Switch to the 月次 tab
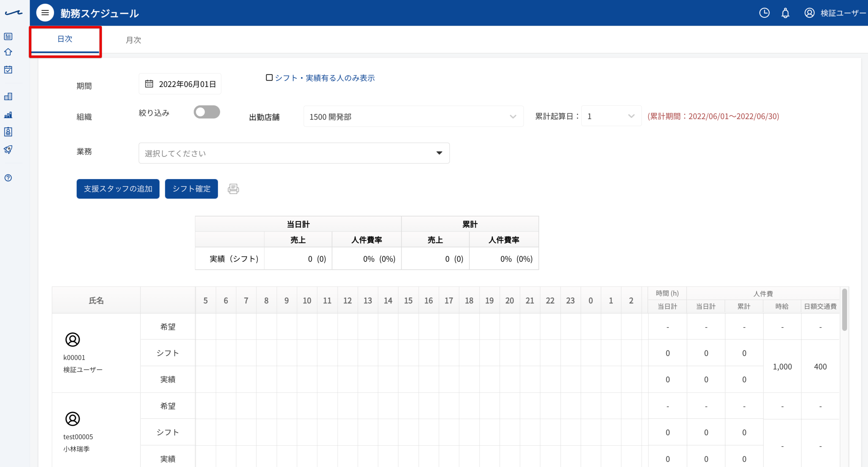 point(133,40)
